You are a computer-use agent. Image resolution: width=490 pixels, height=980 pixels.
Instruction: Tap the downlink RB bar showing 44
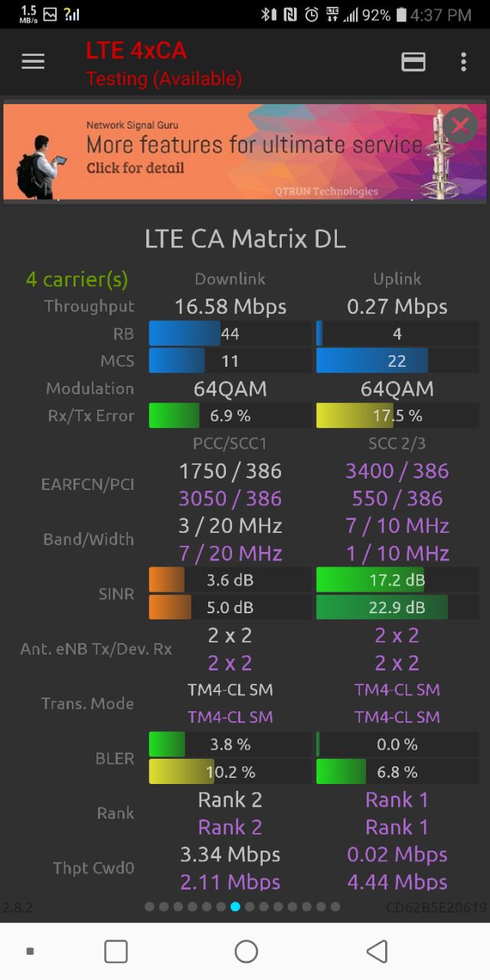230,334
